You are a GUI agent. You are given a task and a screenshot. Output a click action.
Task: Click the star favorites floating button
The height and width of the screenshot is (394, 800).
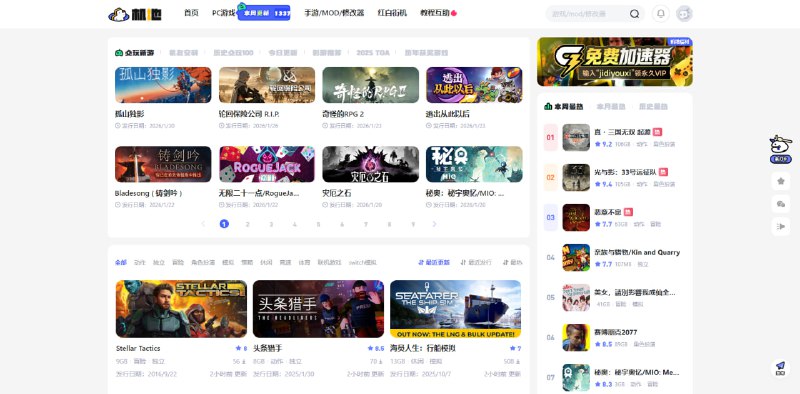(781, 181)
